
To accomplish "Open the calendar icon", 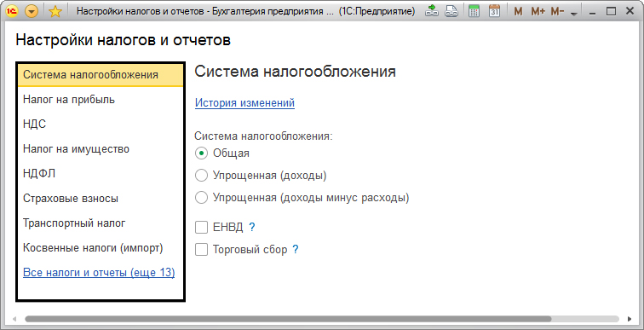I will [x=494, y=11].
